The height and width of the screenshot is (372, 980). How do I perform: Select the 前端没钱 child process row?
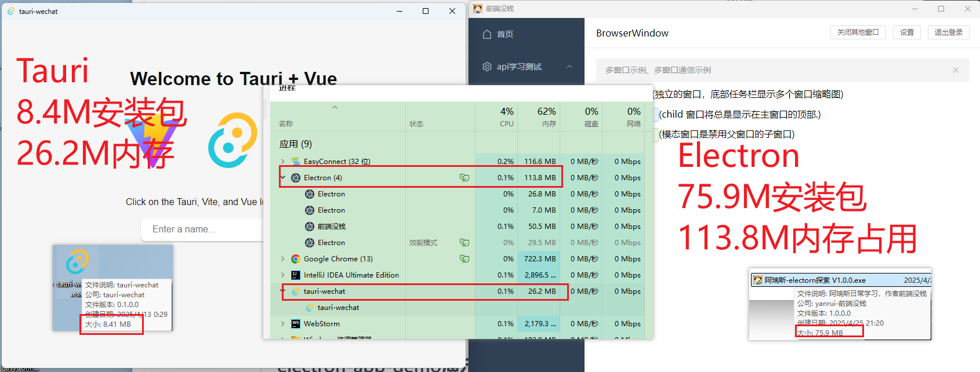click(458, 227)
